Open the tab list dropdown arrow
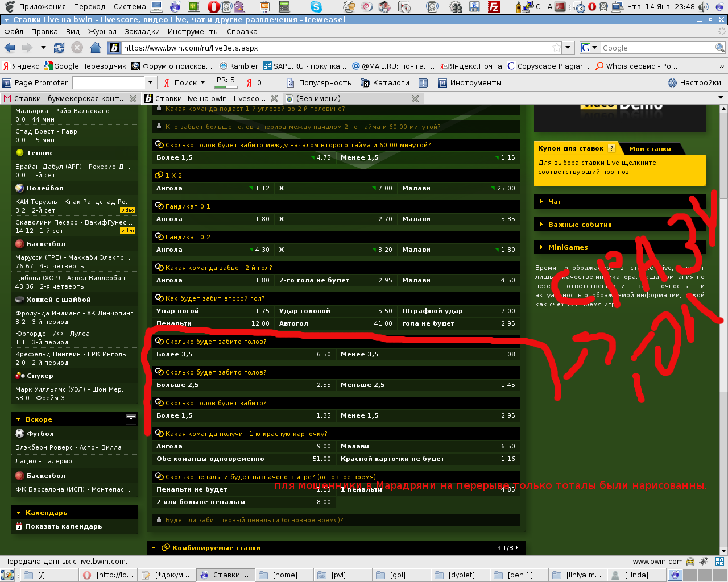 721,98
